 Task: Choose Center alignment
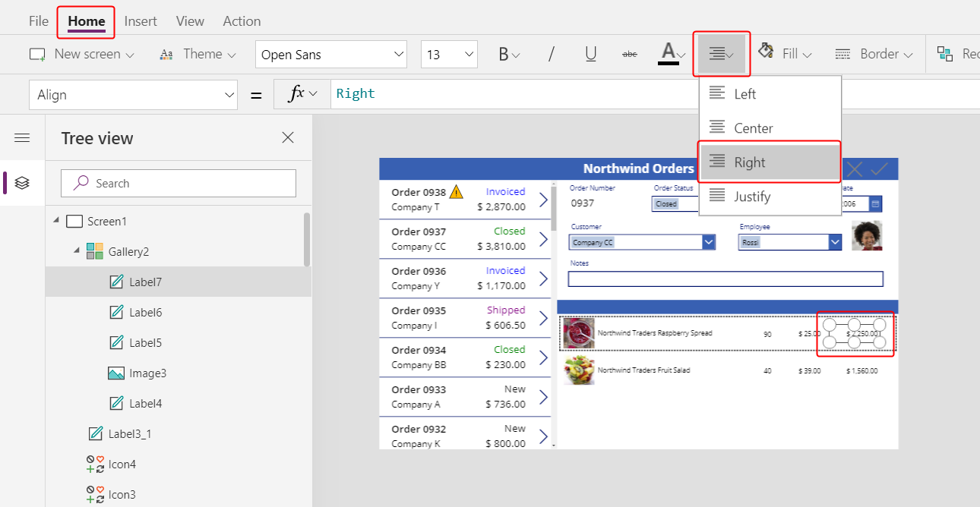(x=770, y=128)
